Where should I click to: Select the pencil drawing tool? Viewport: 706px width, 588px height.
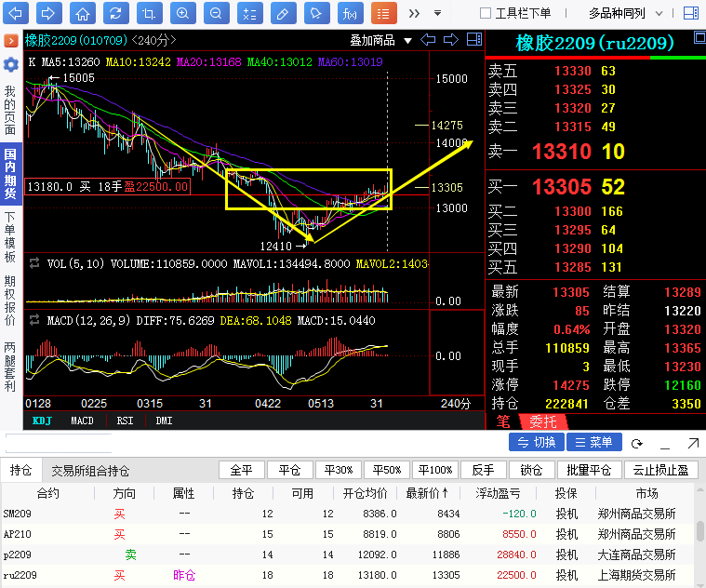285,13
